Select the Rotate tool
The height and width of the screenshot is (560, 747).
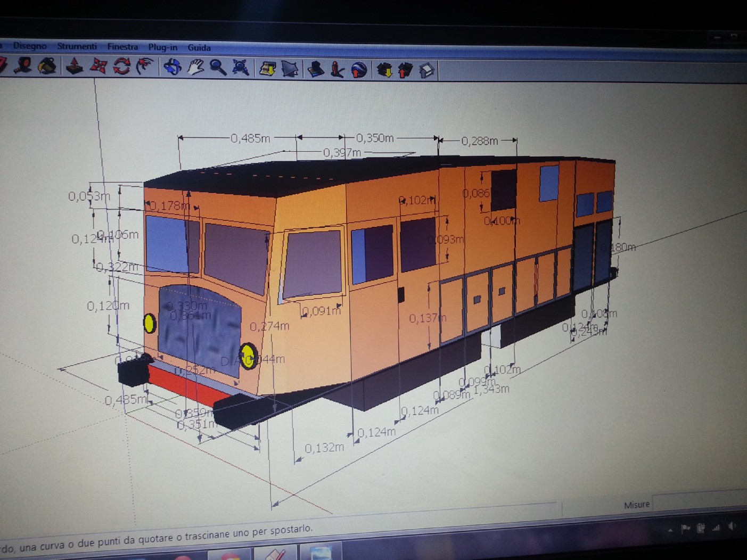click(x=121, y=67)
